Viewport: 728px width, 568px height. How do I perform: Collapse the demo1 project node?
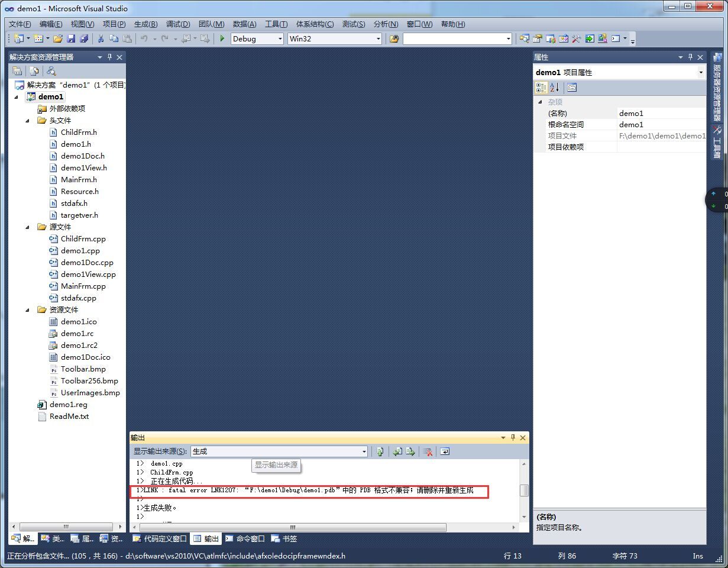[16, 97]
